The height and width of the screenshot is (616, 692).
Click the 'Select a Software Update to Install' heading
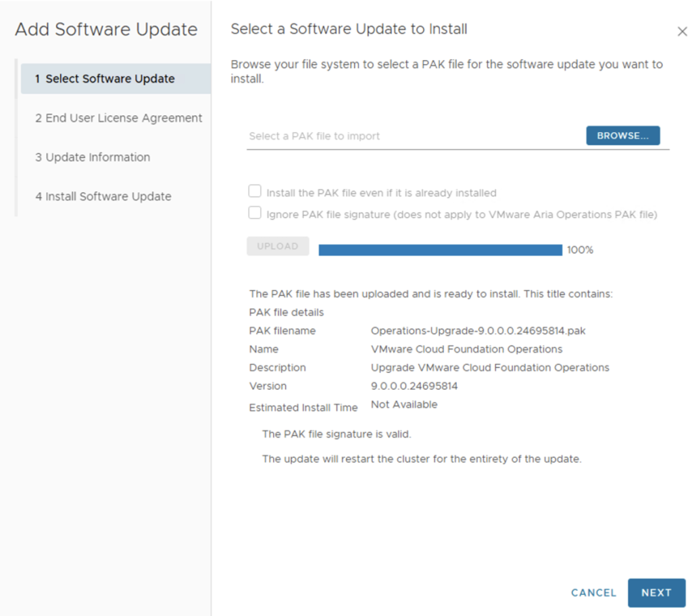tap(349, 29)
